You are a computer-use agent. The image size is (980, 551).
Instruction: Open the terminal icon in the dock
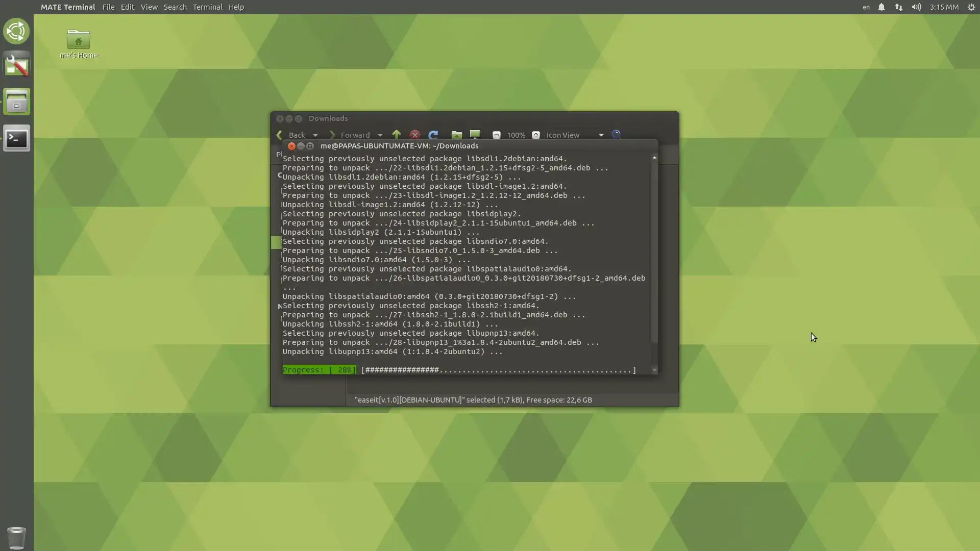(x=16, y=138)
